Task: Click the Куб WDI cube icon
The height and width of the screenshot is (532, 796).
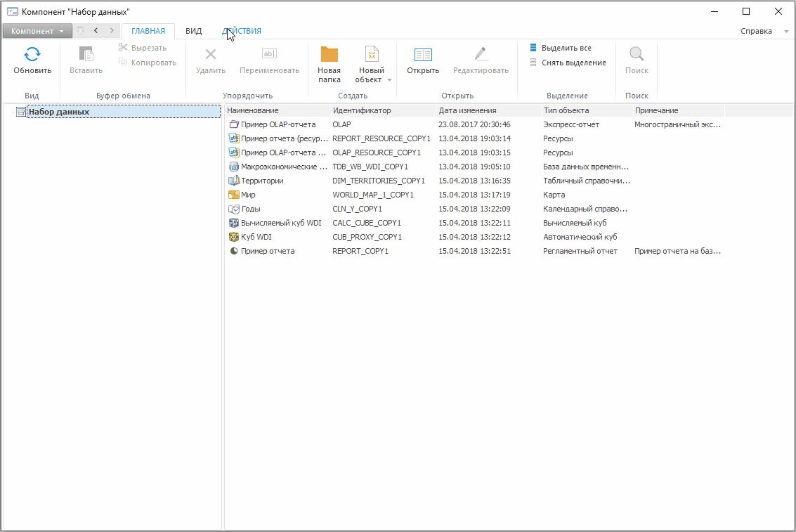Action: click(233, 237)
